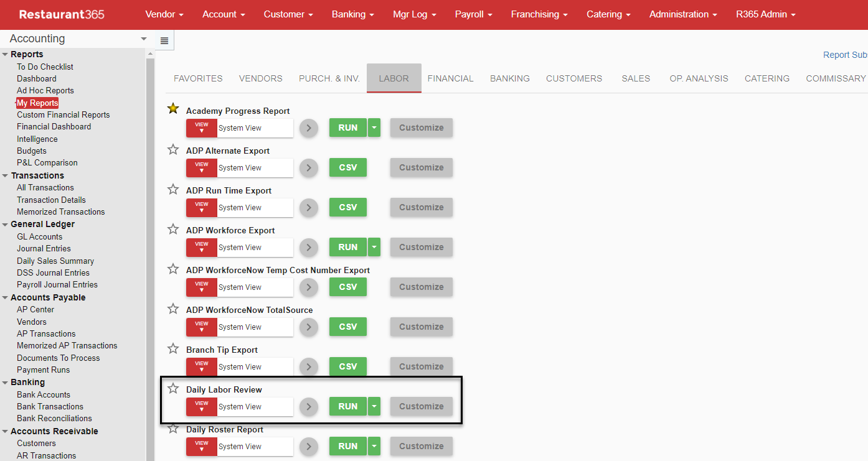868x461 pixels.
Task: Open the Banking top menu
Action: pos(352,14)
